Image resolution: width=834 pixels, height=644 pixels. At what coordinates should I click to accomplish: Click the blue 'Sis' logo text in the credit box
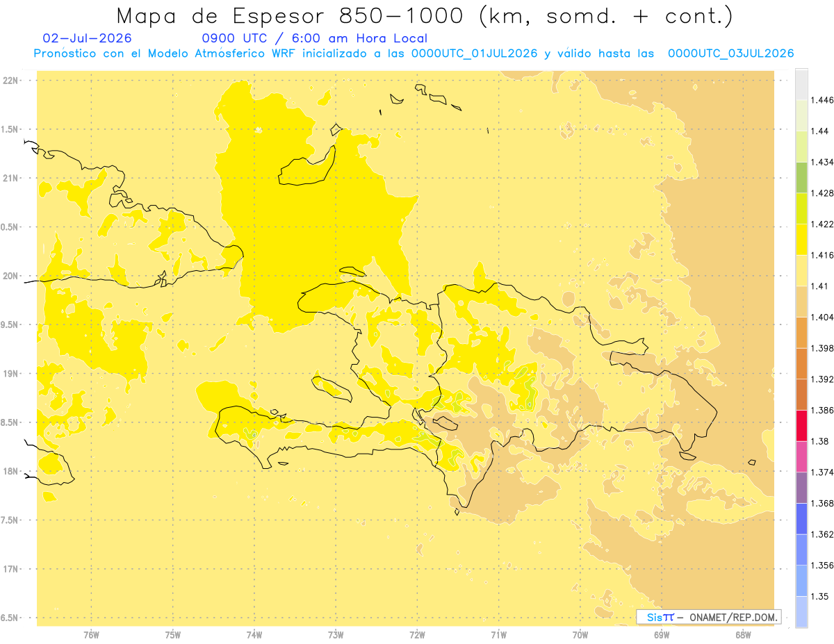coord(655,617)
